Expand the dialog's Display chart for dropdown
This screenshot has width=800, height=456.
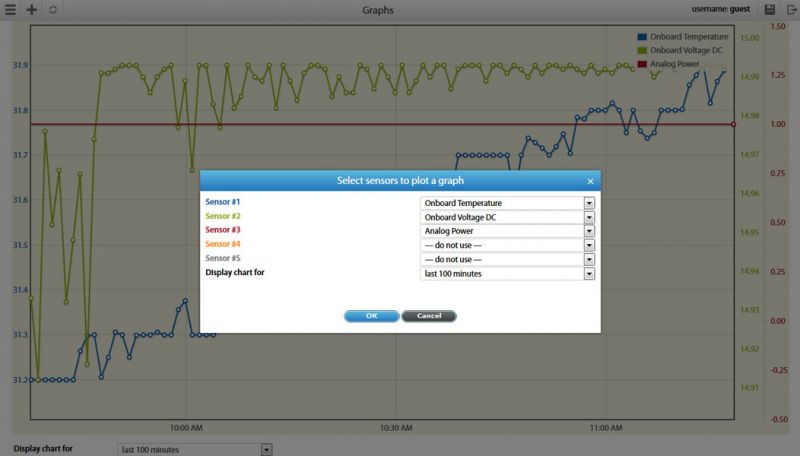click(508, 272)
